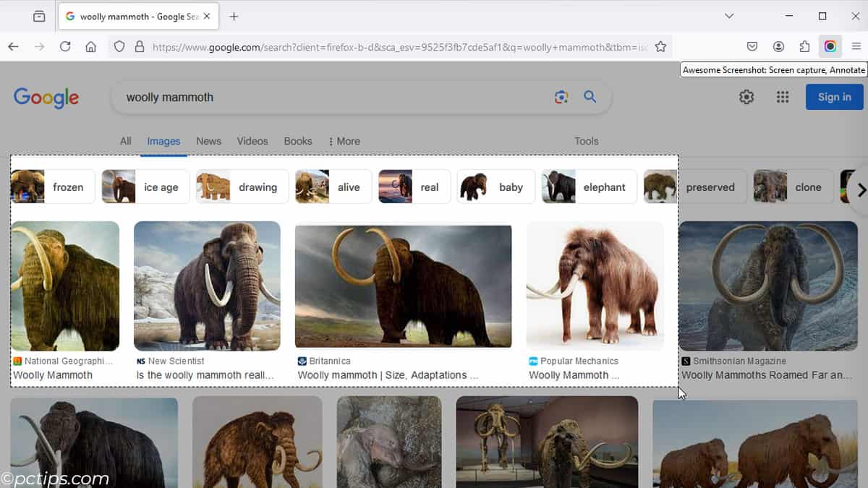The image size is (868, 488).
Task: Click the search magnifying glass icon
Action: 590,97
